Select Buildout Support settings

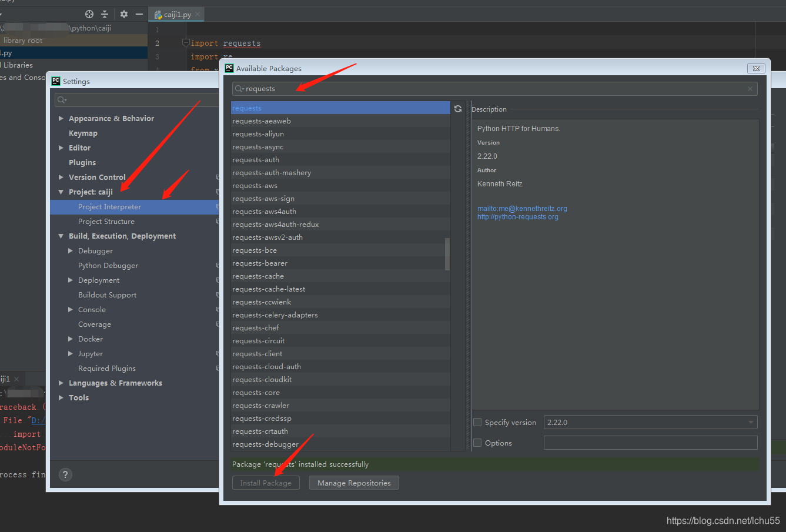(x=107, y=295)
